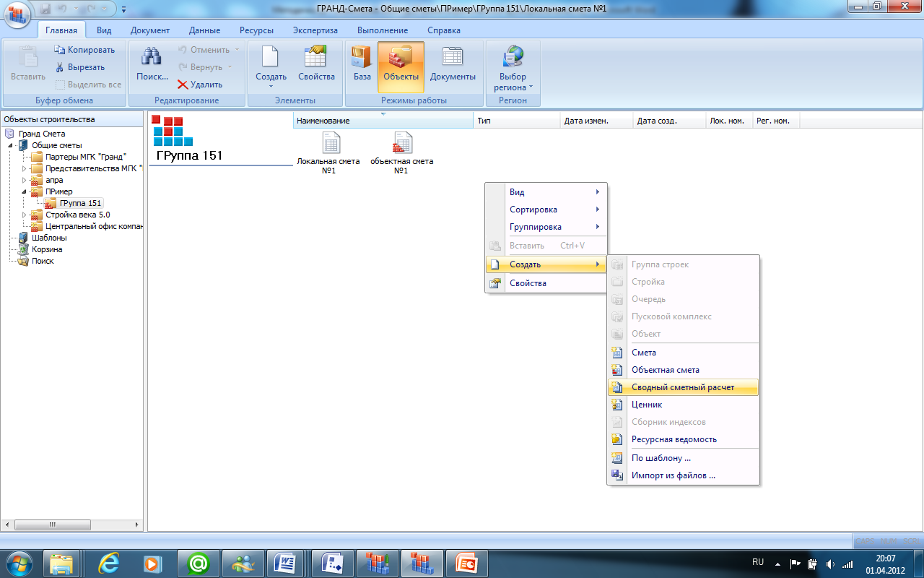Choose Ценник in the Создать submenu
924x578 pixels.
tap(684, 405)
